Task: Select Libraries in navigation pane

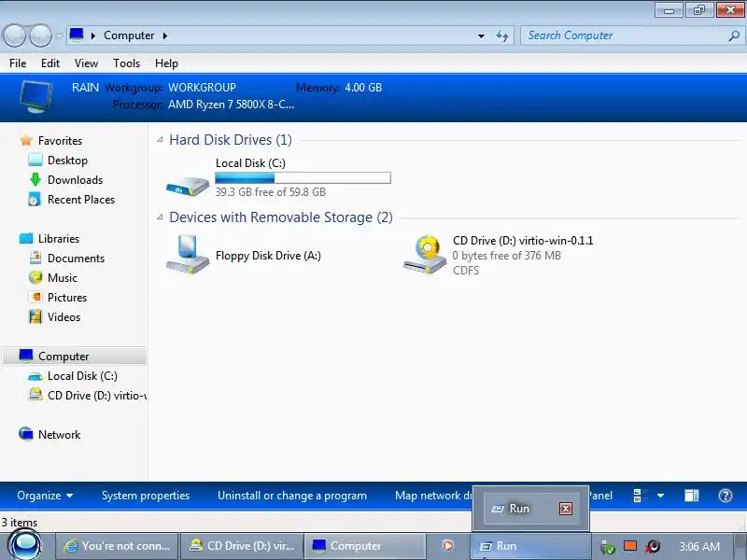Action: click(x=59, y=239)
